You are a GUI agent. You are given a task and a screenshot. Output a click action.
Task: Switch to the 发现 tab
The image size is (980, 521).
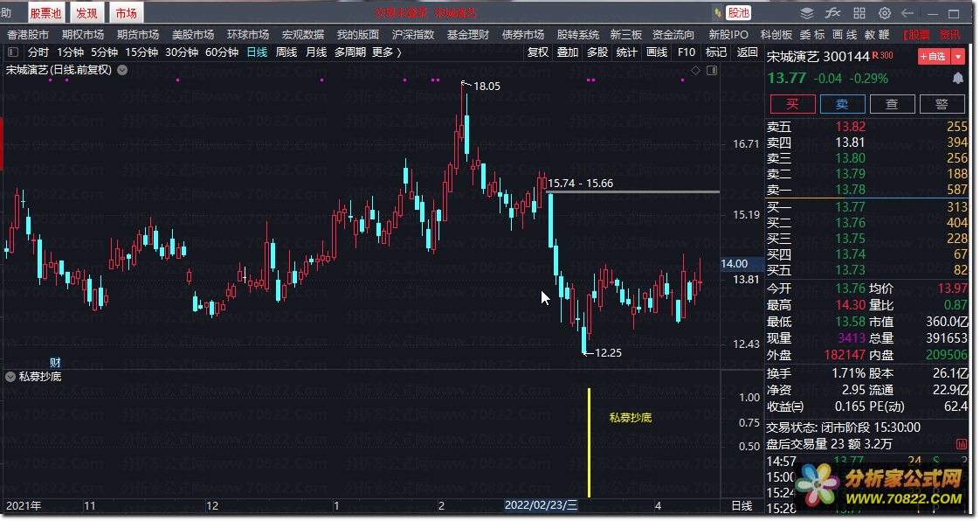tap(86, 12)
